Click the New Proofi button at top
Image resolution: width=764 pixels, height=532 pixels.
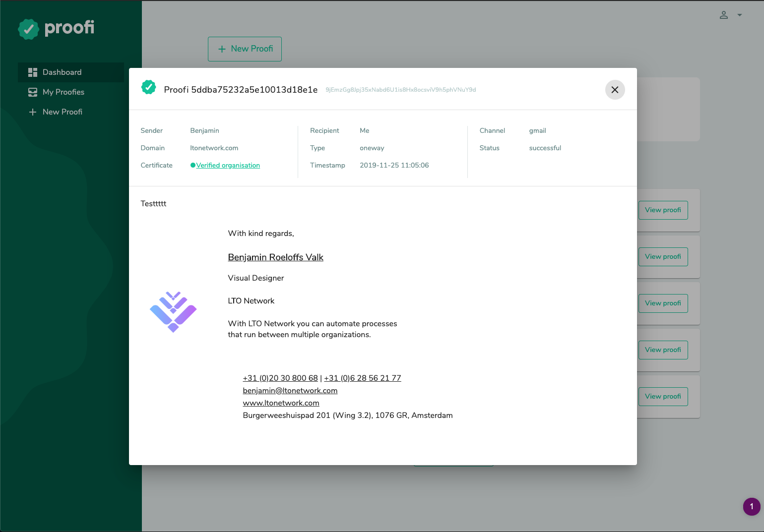(x=245, y=49)
